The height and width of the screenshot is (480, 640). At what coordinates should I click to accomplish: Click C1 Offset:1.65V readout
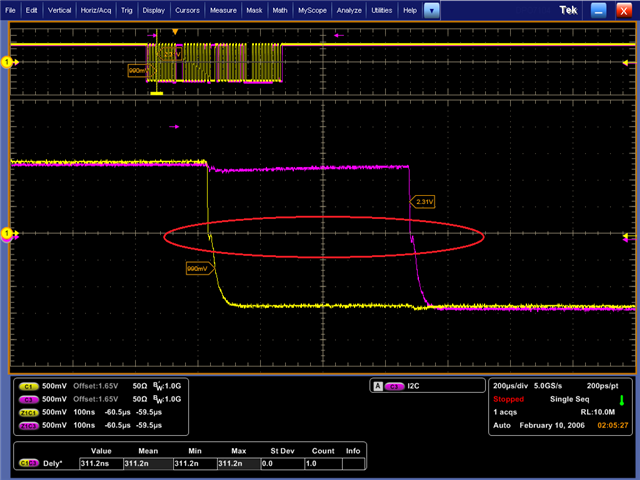96,386
